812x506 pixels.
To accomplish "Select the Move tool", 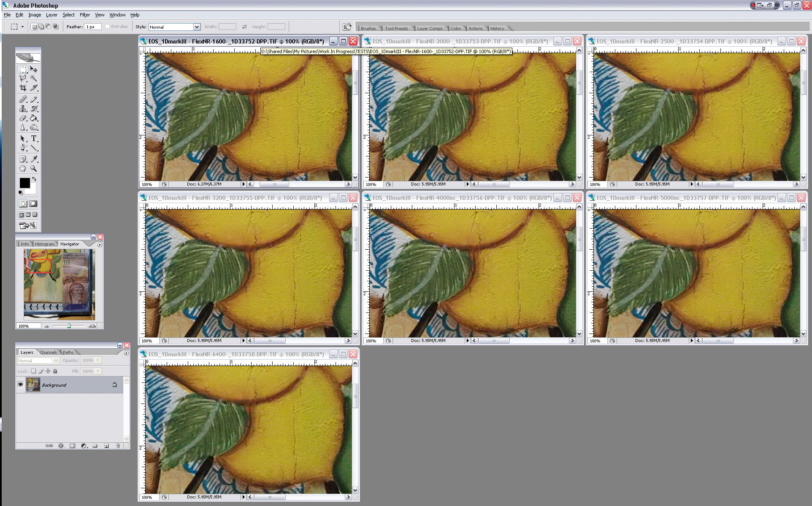I will point(34,69).
